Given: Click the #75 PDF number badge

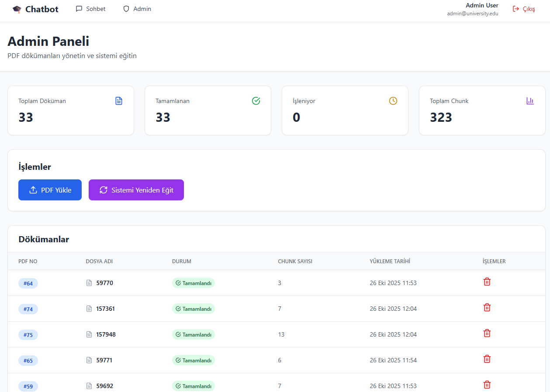Looking at the screenshot, I should click(28, 335).
